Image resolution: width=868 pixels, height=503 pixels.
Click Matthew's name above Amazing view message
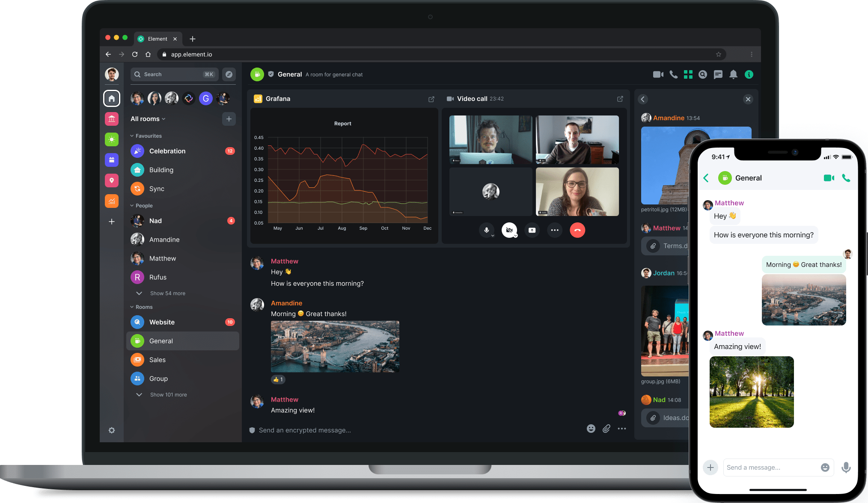click(285, 399)
